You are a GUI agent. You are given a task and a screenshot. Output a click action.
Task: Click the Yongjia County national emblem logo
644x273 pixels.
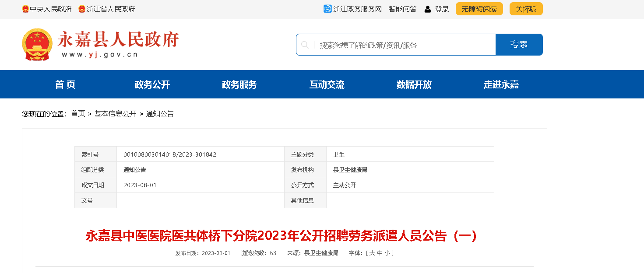37,44
